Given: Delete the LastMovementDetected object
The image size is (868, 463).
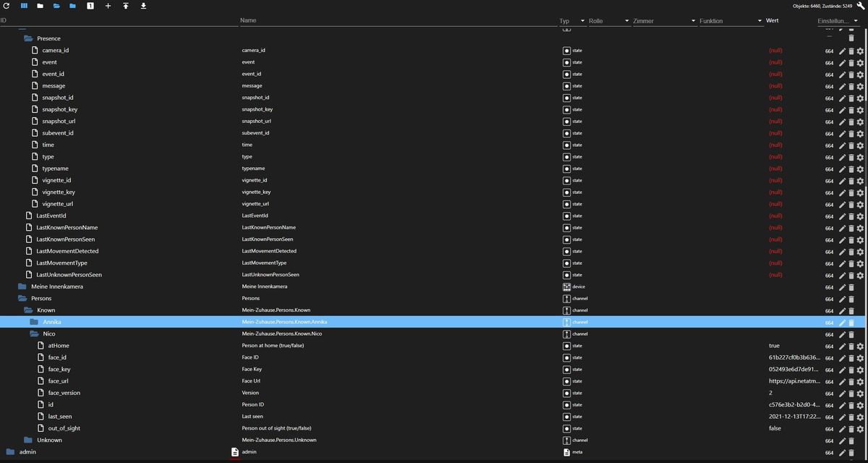Looking at the screenshot, I should pyautogui.click(x=851, y=252).
